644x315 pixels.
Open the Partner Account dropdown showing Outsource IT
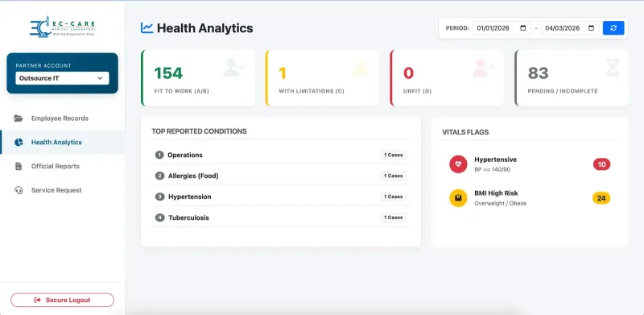click(63, 78)
